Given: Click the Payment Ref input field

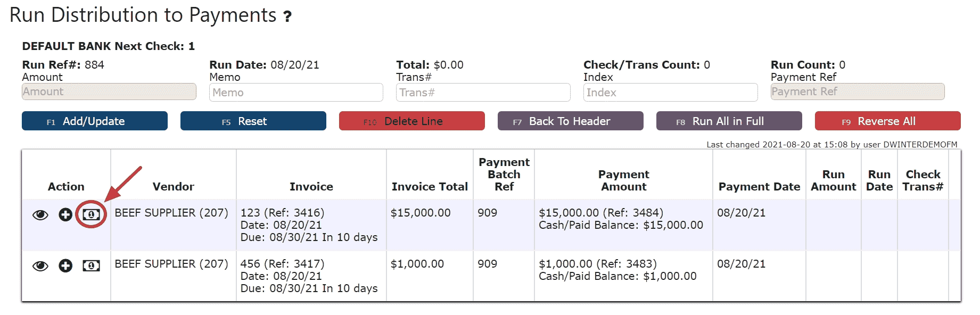Looking at the screenshot, I should pos(858,92).
